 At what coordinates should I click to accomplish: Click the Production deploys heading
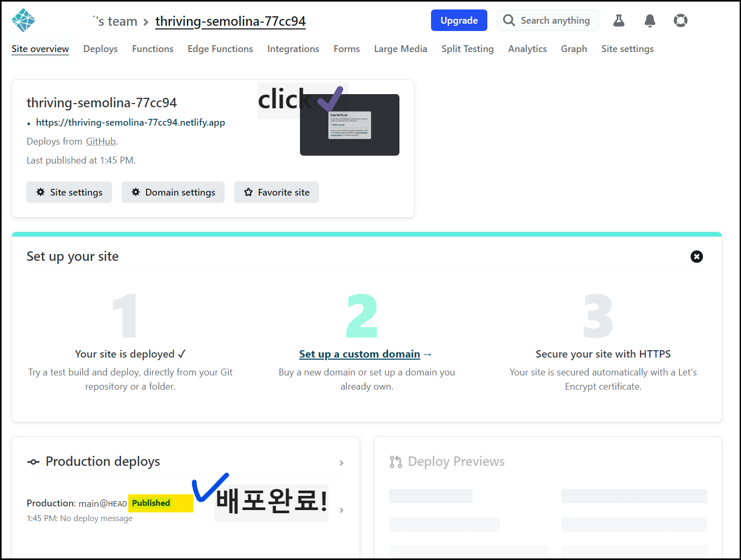click(x=103, y=462)
